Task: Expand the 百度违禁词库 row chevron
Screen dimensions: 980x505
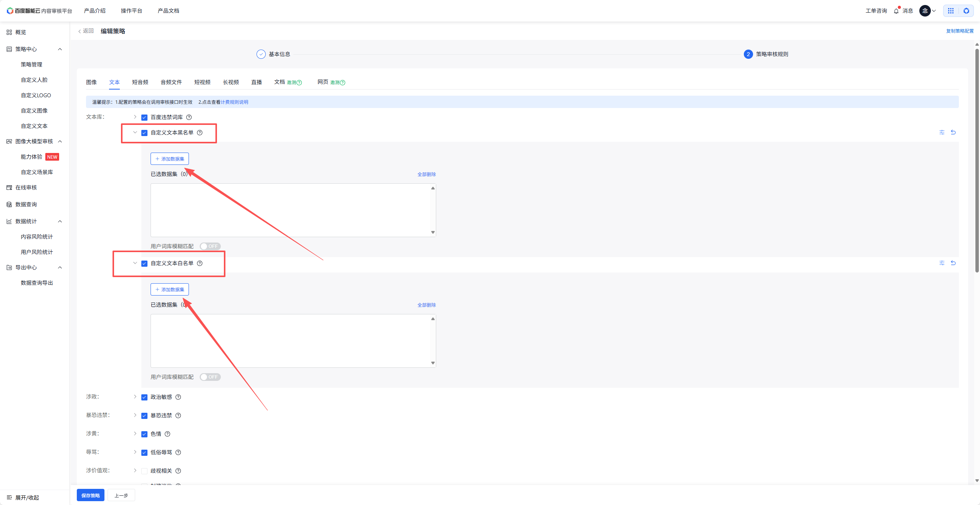Action: click(135, 117)
